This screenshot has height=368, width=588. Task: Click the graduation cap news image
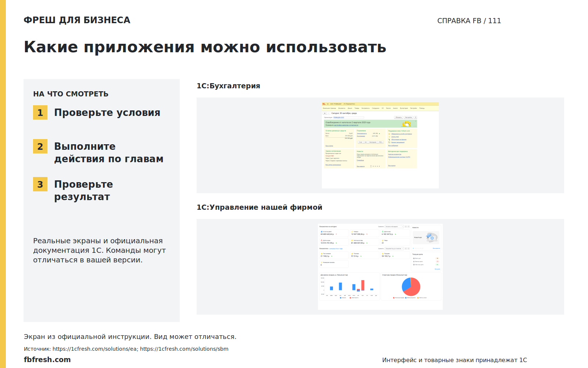[x=432, y=237]
